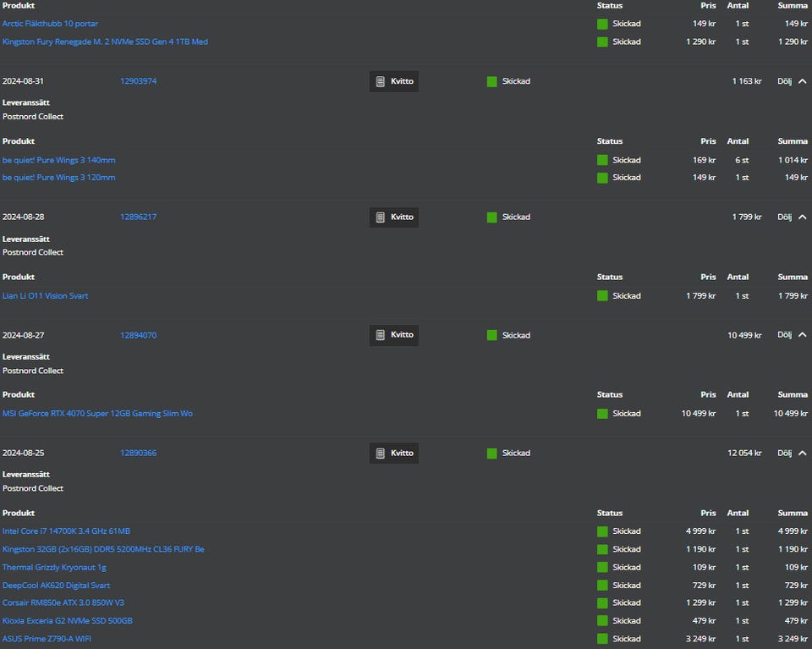
Task: Open ASUS Prime Z790-A WIFI product
Action: [47, 639]
